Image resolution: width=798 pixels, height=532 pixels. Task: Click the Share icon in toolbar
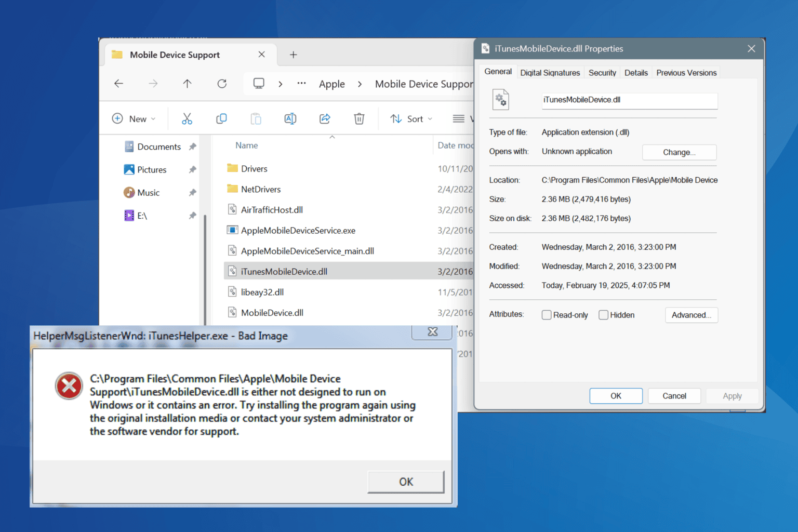325,119
